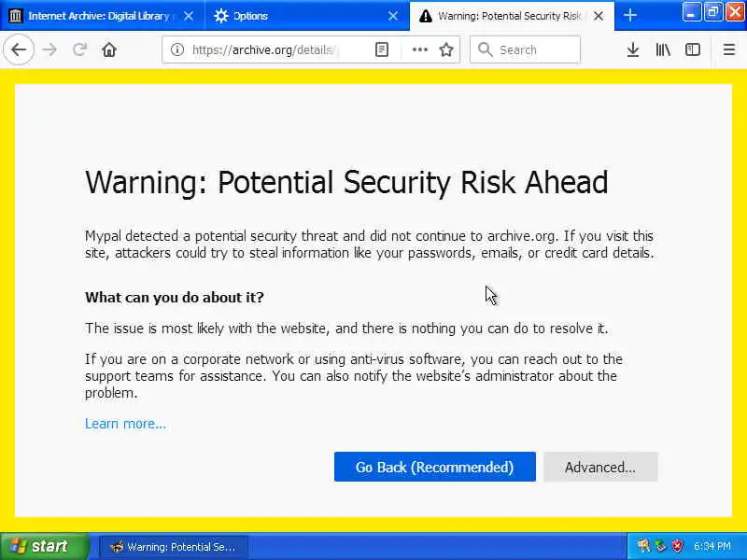Open the hamburger application menu
This screenshot has height=560, width=747.
click(729, 50)
